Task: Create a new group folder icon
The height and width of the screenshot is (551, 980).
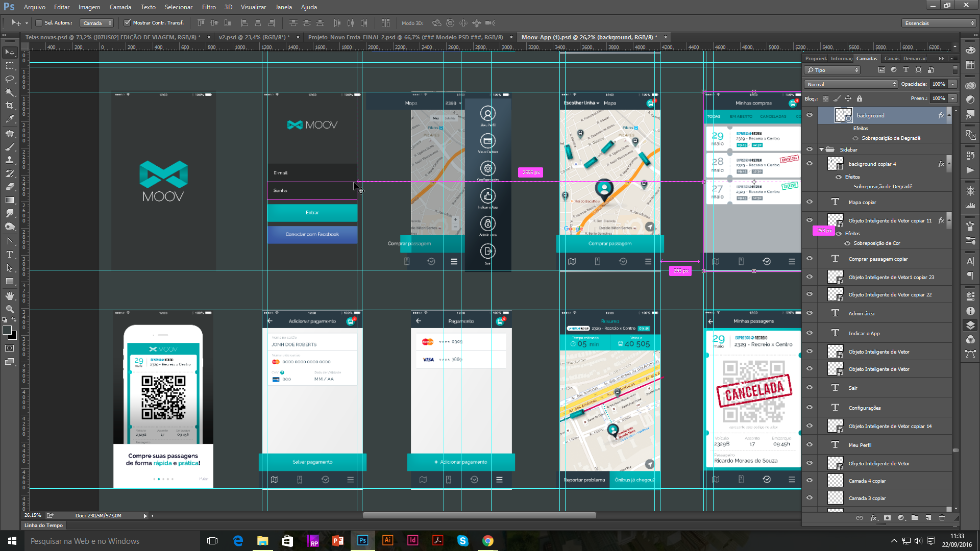Action: [x=915, y=518]
